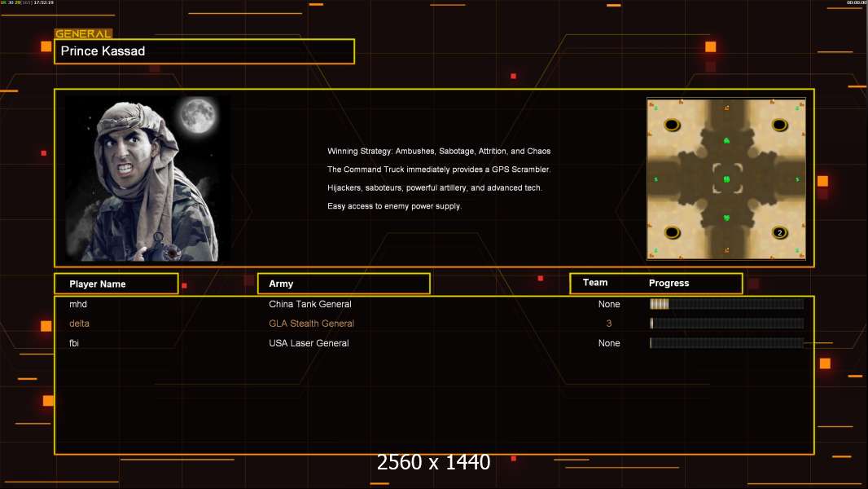The width and height of the screenshot is (868, 489).
Task: Click the Team column header
Action: 595,283
